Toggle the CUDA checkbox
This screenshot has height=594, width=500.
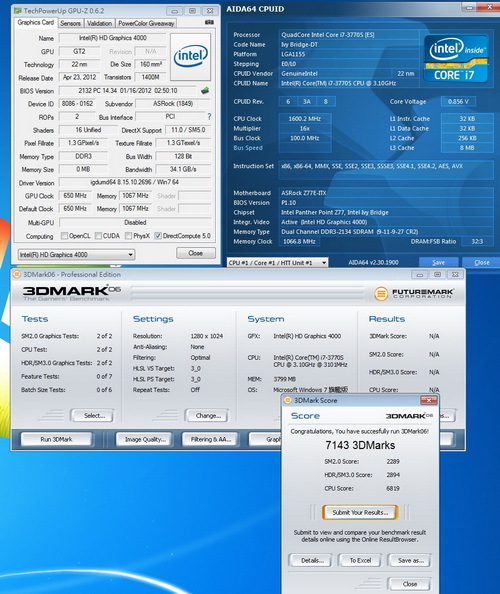click(98, 236)
